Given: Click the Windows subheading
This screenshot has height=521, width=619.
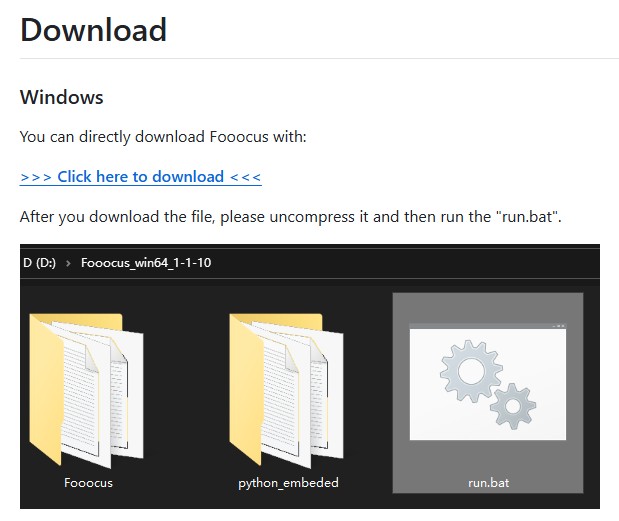Looking at the screenshot, I should tap(62, 97).
